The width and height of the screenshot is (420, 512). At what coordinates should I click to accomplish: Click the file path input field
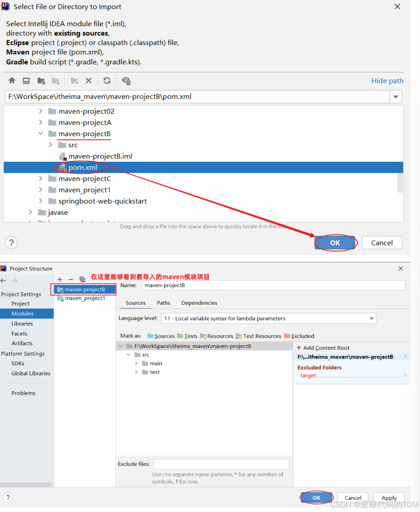point(197,97)
